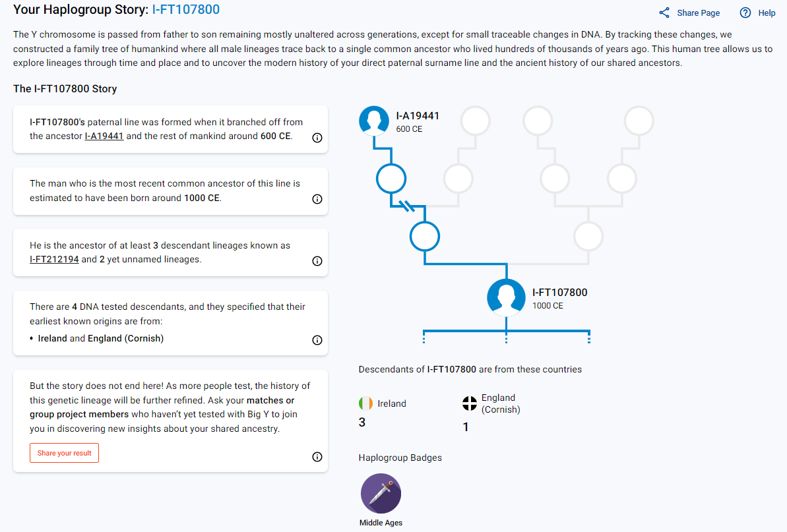Image resolution: width=787 pixels, height=532 pixels.
Task: Open the Middle Ages sword badge
Action: coord(381,493)
